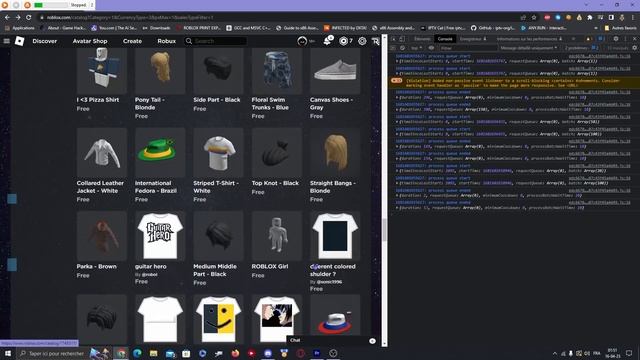Open Discord from the taskbar
Image resolution: width=640 pixels, height=360 pixels.
pyautogui.click(x=268, y=353)
